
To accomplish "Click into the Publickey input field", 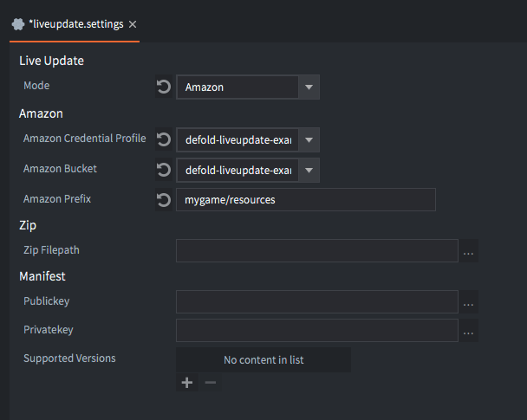I will pyautogui.click(x=316, y=302).
